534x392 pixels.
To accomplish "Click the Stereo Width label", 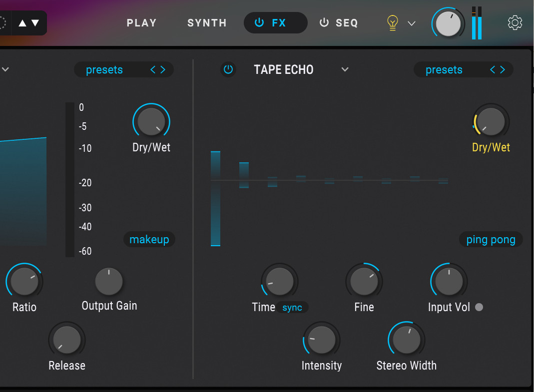I will click(406, 366).
